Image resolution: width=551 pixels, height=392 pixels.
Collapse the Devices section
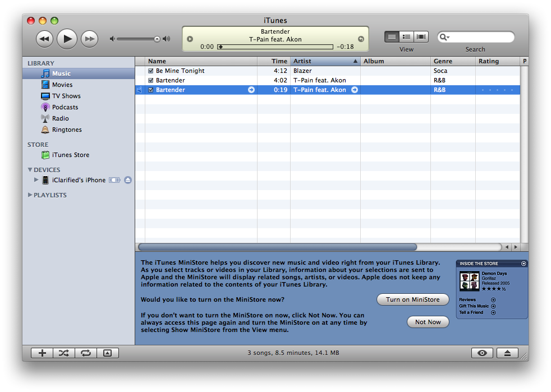(x=30, y=170)
